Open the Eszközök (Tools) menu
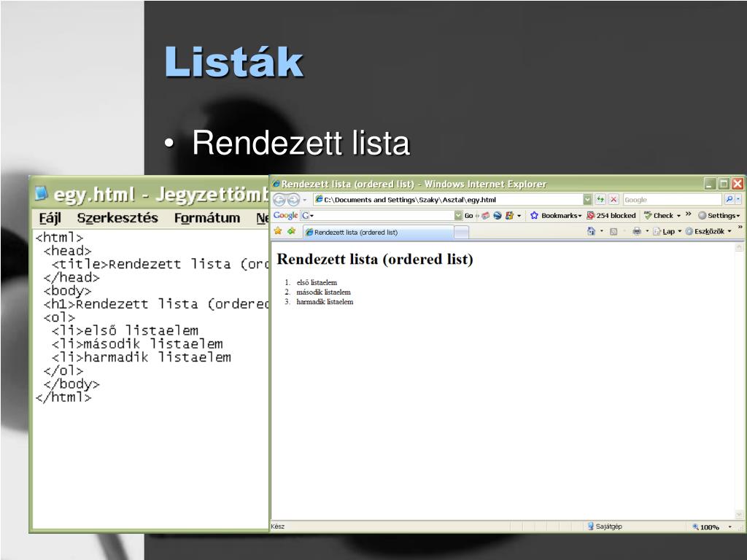The height and width of the screenshot is (560, 747). click(x=708, y=231)
